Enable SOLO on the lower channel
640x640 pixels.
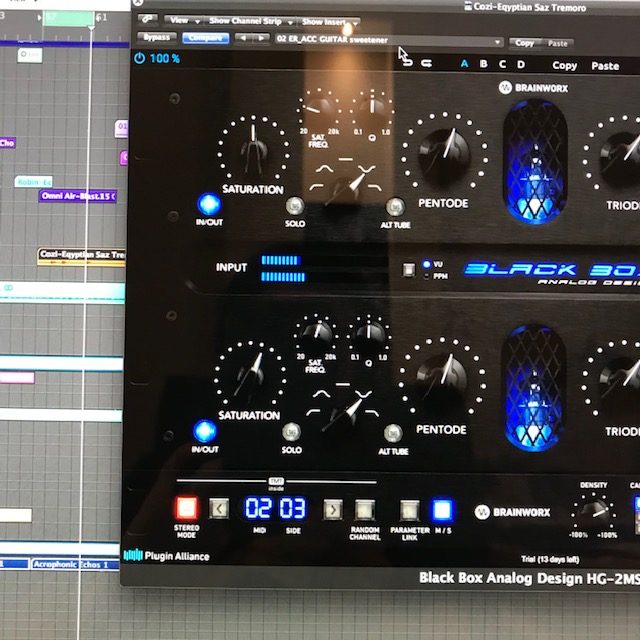[291, 432]
